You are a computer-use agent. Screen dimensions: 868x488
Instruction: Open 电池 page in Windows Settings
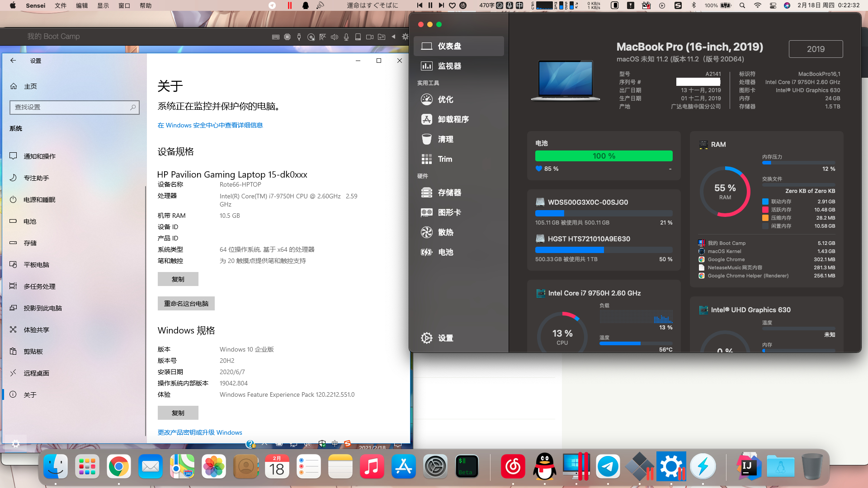(x=73, y=221)
